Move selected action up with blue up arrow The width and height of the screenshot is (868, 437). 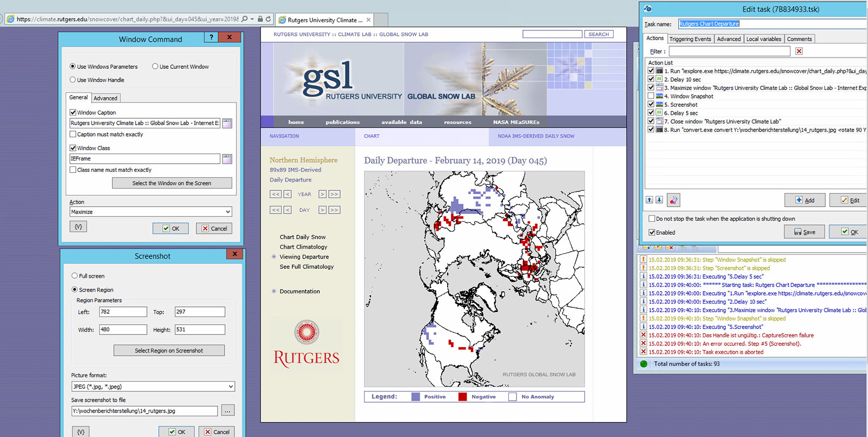point(649,200)
